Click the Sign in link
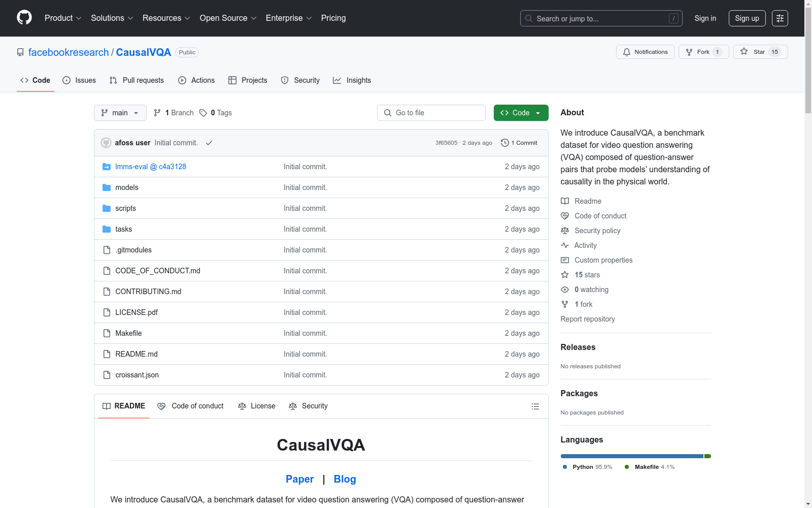The width and height of the screenshot is (812, 508). pos(705,18)
